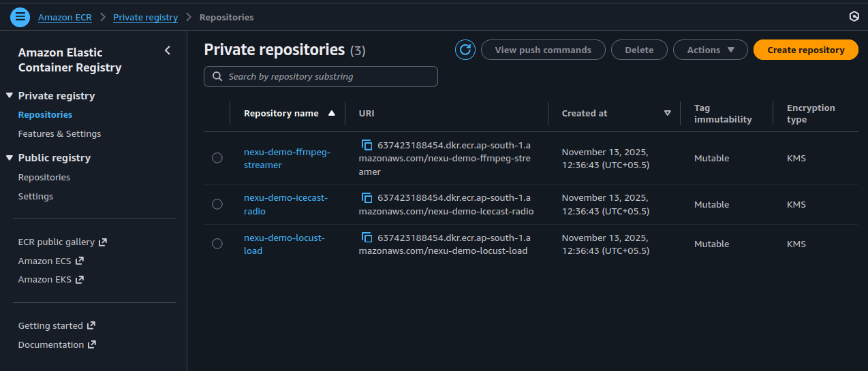Select the nexu-demo-locust-load radio button

217,244
